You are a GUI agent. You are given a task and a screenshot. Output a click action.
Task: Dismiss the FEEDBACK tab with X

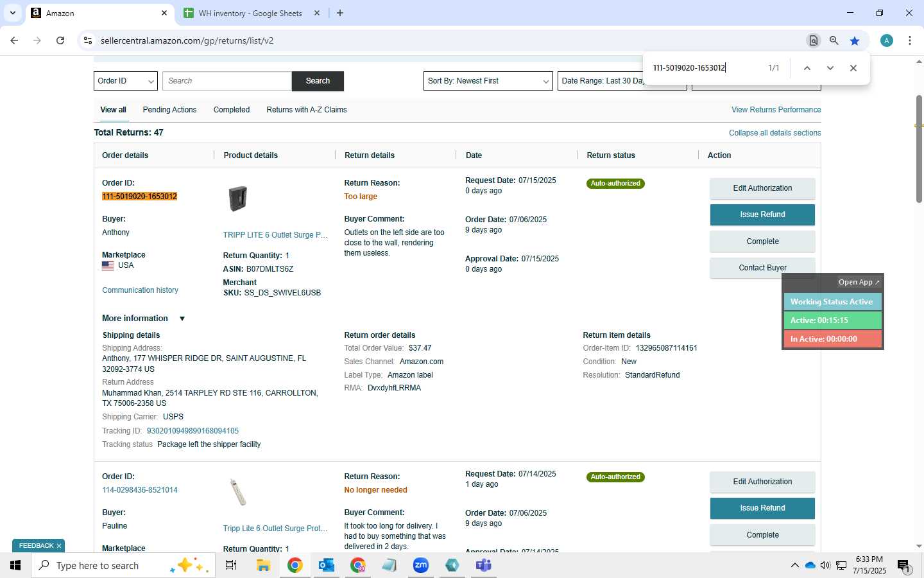coord(59,546)
